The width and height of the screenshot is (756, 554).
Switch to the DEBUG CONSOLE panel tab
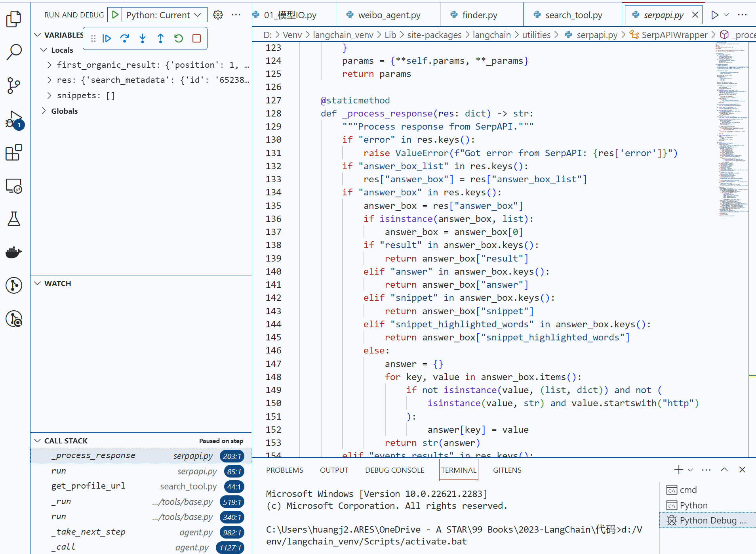pos(394,470)
